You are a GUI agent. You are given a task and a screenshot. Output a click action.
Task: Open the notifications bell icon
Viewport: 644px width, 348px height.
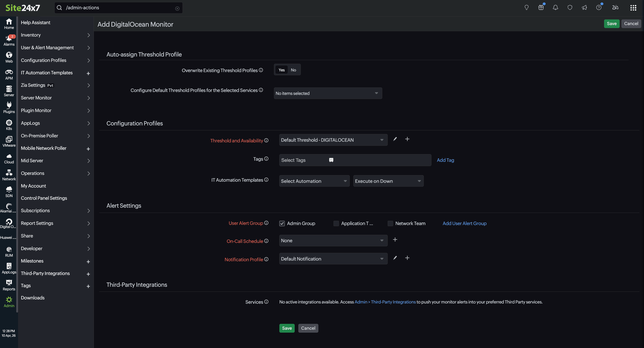coord(555,7)
